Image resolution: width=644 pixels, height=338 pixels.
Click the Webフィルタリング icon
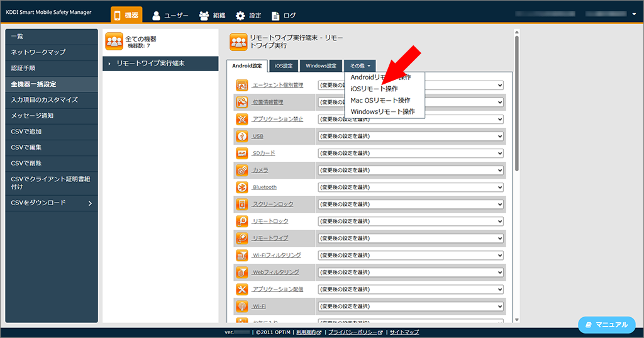click(x=242, y=272)
